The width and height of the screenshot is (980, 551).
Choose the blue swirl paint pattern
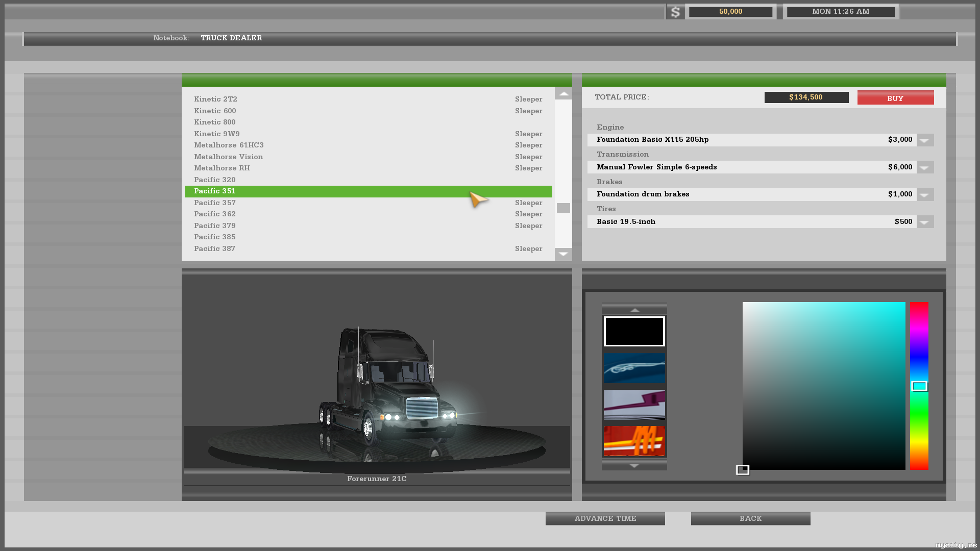point(634,368)
